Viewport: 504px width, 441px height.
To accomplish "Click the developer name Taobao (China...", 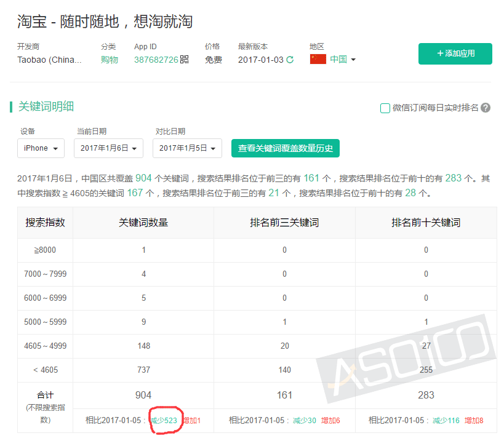I will click(49, 60).
